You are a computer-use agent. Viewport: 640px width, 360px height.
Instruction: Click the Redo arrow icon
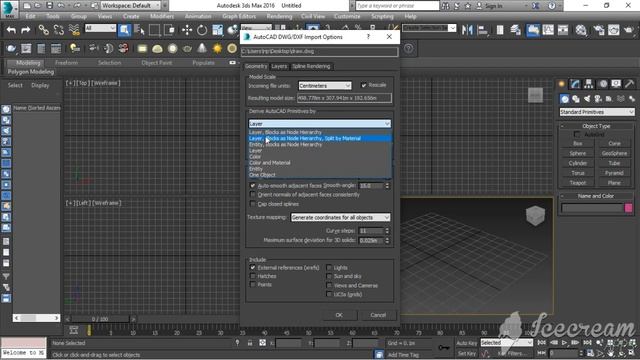[x=25, y=30]
